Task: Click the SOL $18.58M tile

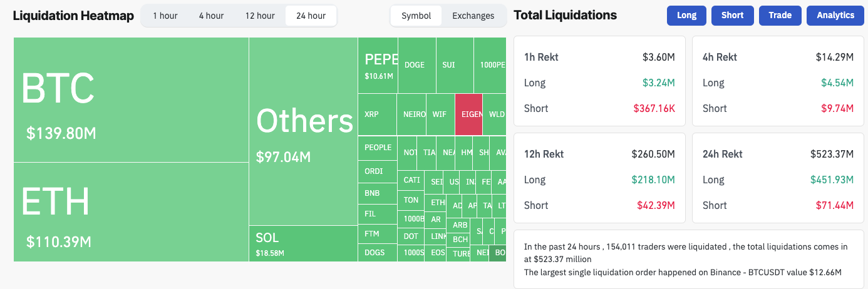Action: click(304, 243)
